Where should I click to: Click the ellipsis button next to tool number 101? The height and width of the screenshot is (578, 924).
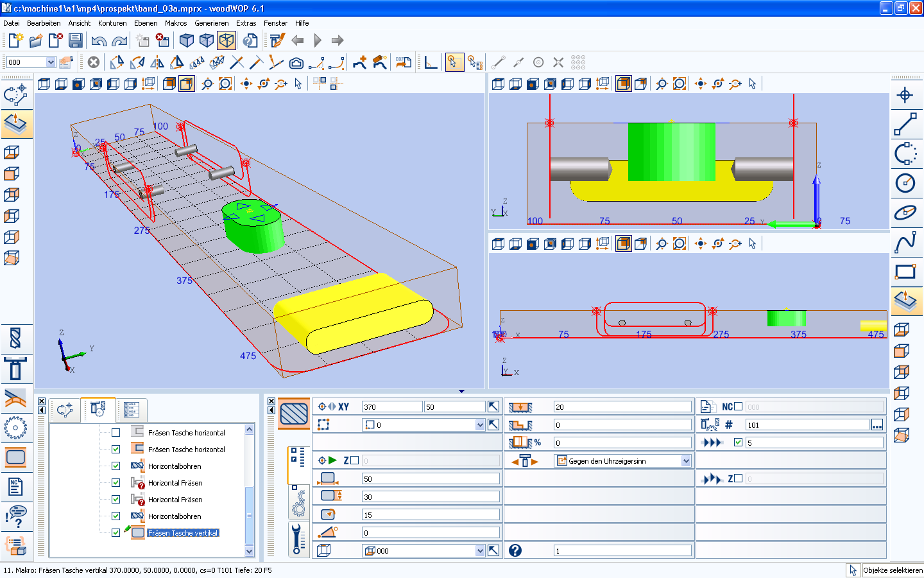[x=877, y=425]
